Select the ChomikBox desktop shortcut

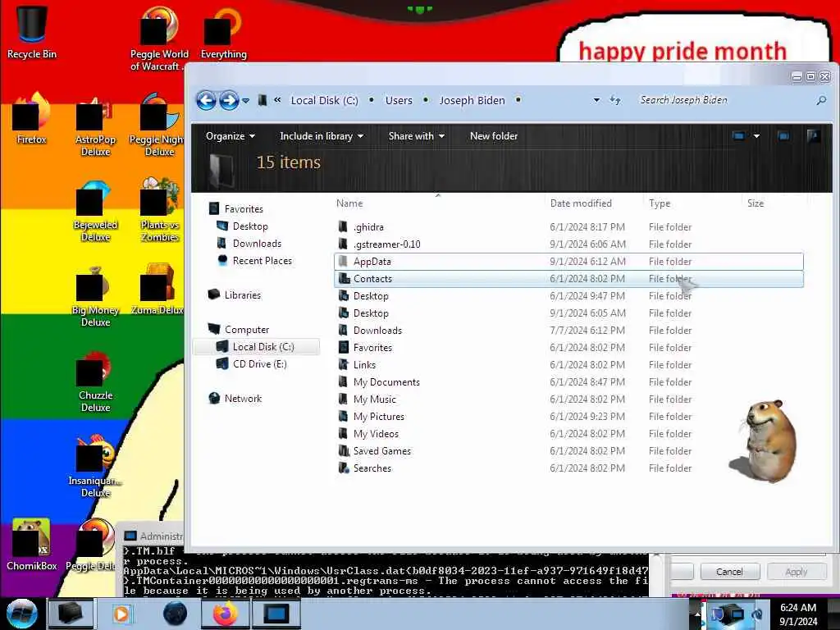coord(32,545)
